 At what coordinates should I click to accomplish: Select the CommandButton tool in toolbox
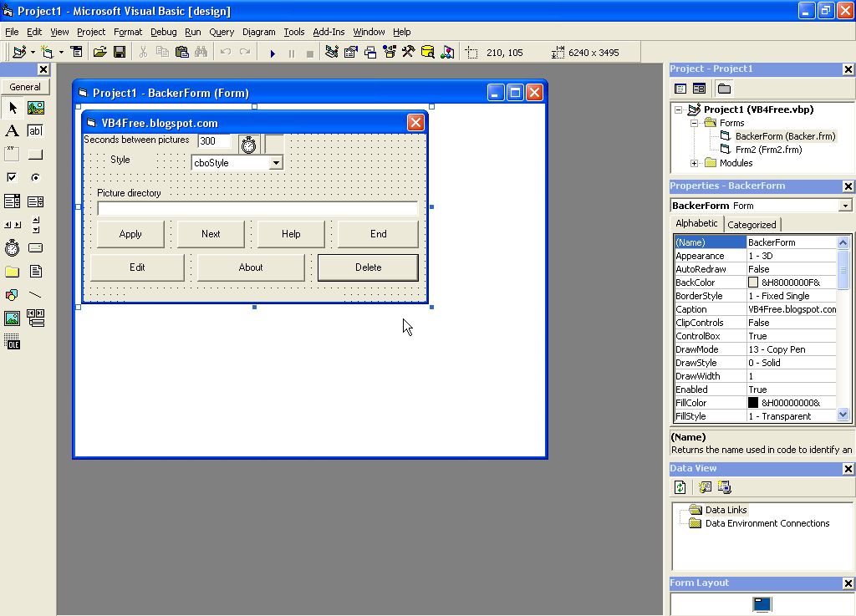point(35,155)
